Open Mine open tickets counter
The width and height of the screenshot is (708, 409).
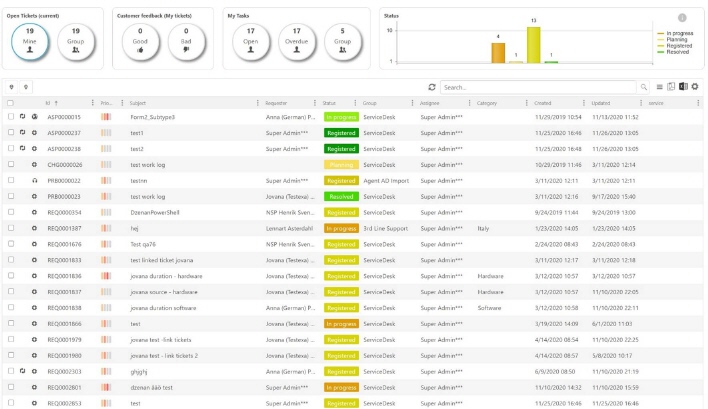[x=30, y=42]
